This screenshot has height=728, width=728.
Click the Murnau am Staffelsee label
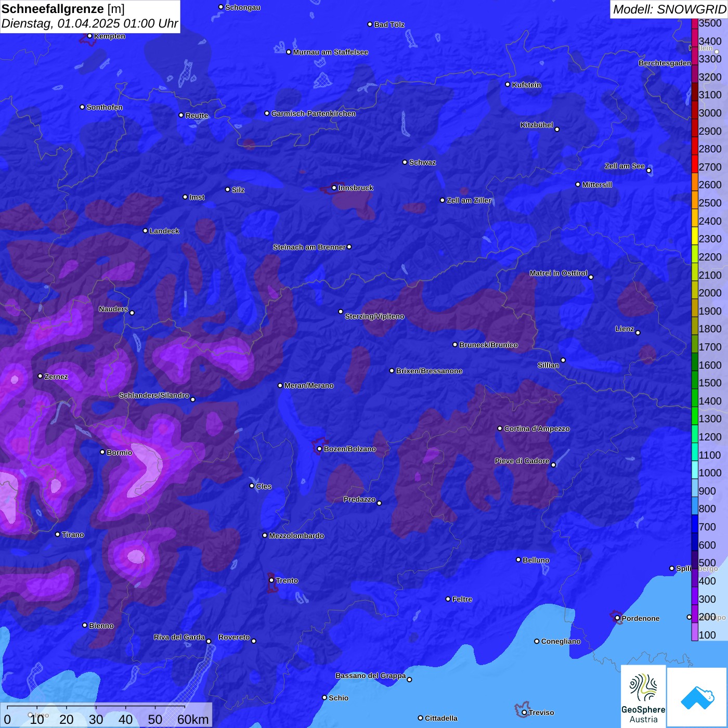pyautogui.click(x=330, y=52)
